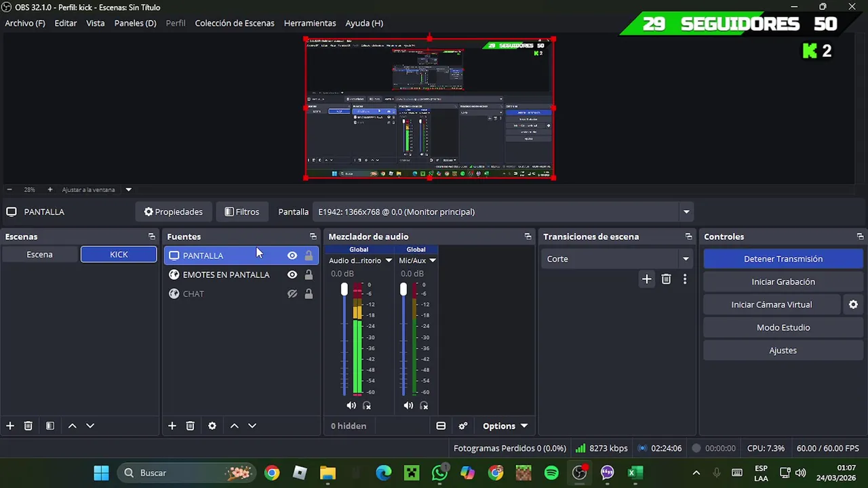
Task: Hide the PANTALLA source eye icon
Action: [292, 256]
